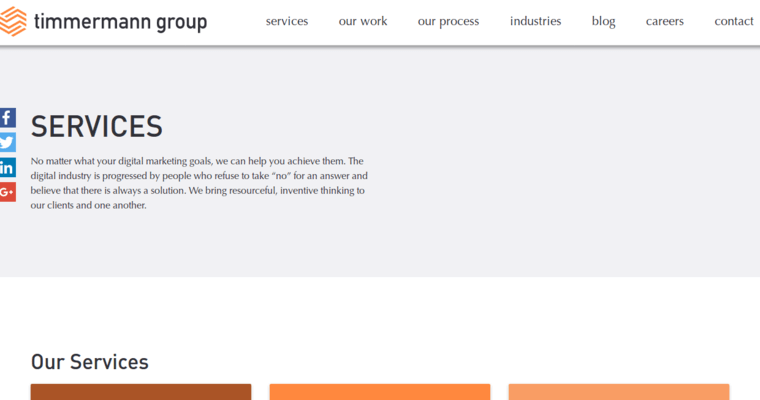This screenshot has height=400, width=760.
Task: Click the Timmermann Group orange logo icon
Action: pyautogui.click(x=13, y=21)
